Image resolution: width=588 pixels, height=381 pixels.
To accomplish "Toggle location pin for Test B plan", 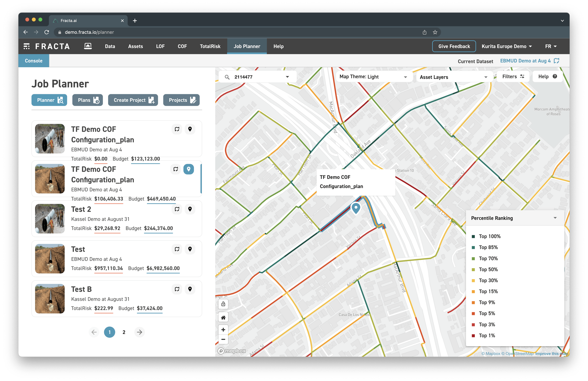I will click(190, 289).
